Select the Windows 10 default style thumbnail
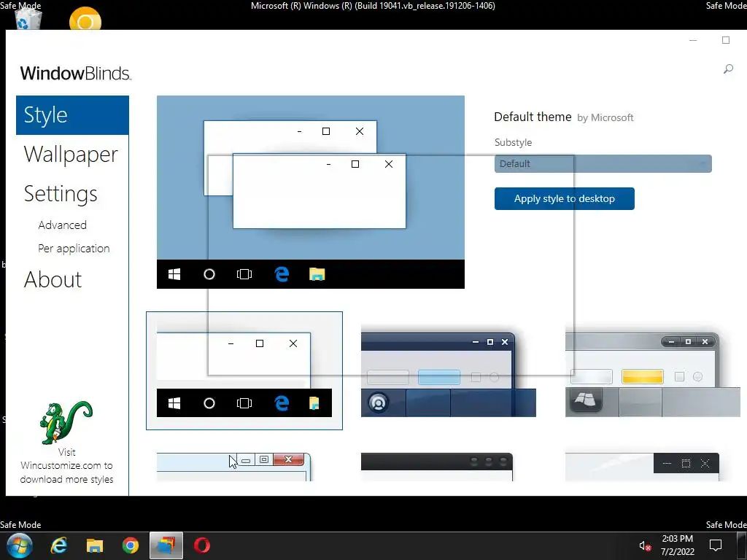Viewport: 747px width, 560px height. 244,370
